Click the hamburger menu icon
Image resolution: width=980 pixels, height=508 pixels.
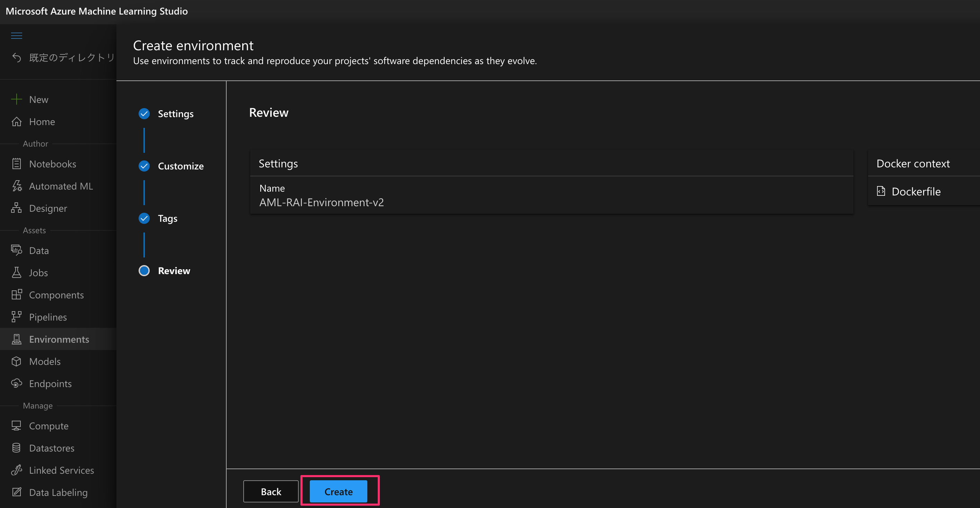[x=16, y=36]
